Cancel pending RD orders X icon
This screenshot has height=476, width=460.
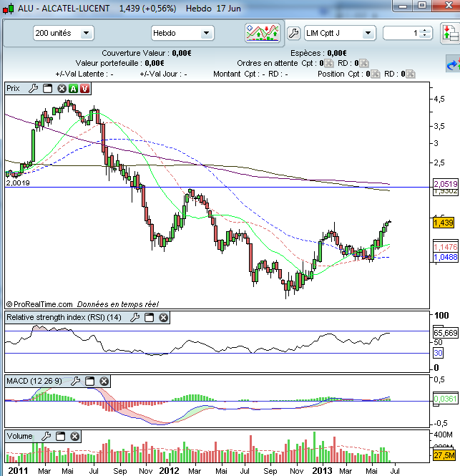point(364,63)
